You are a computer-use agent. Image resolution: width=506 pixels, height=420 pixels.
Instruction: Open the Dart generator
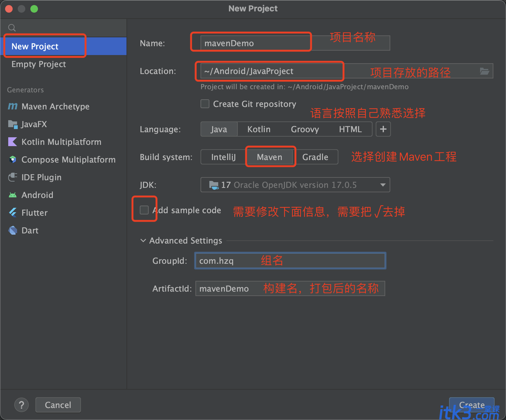(63, 230)
